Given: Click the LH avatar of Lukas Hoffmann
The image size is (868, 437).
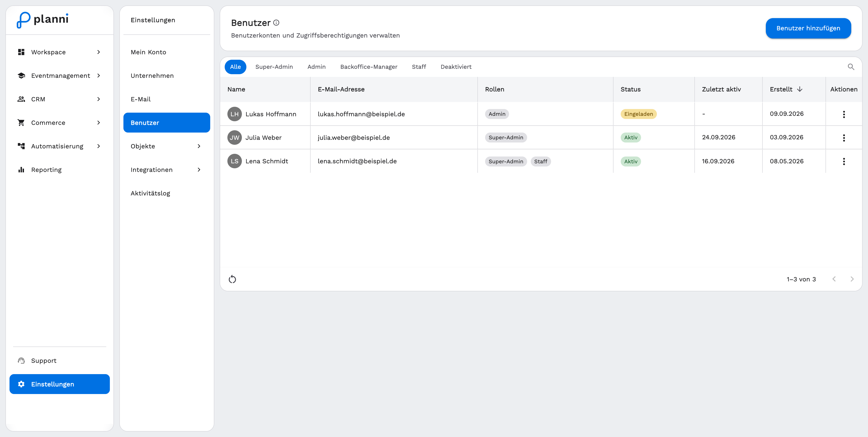Looking at the screenshot, I should coord(235,114).
